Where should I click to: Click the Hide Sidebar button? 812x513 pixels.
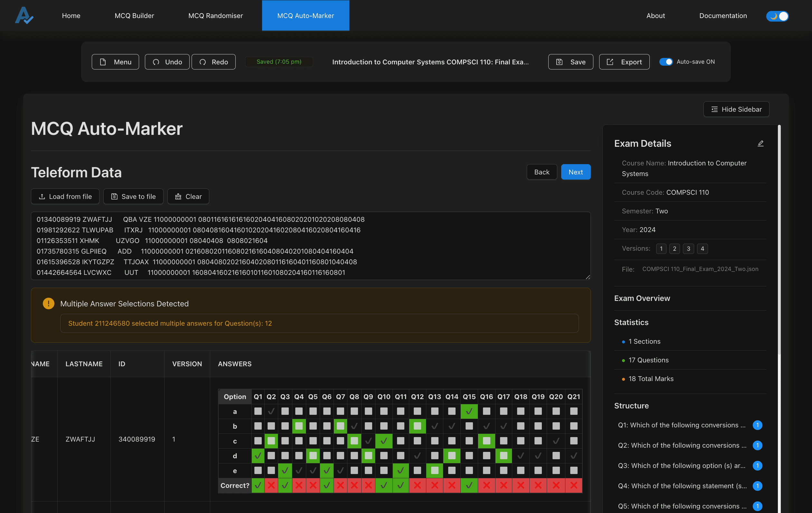736,109
